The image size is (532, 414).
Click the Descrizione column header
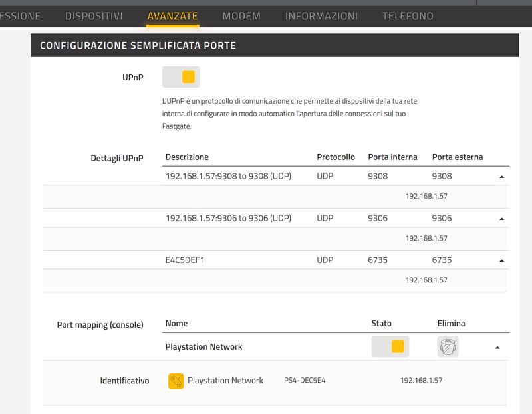pyautogui.click(x=187, y=157)
